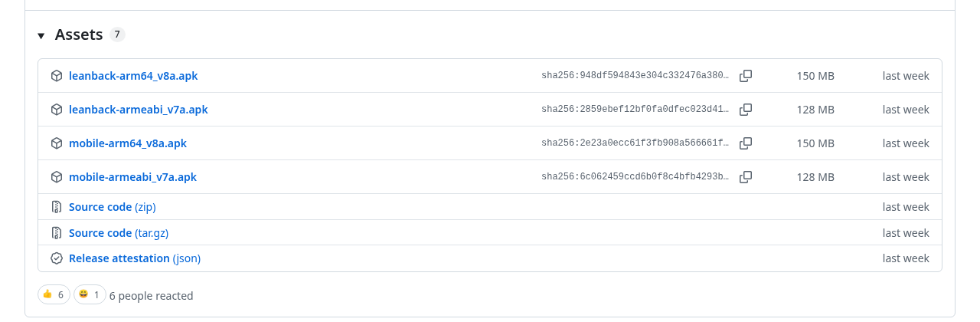Image resolution: width=980 pixels, height=322 pixels.
Task: Copy SHA256 hash for mobile-arm64_v8a.apk
Action: pyautogui.click(x=746, y=143)
